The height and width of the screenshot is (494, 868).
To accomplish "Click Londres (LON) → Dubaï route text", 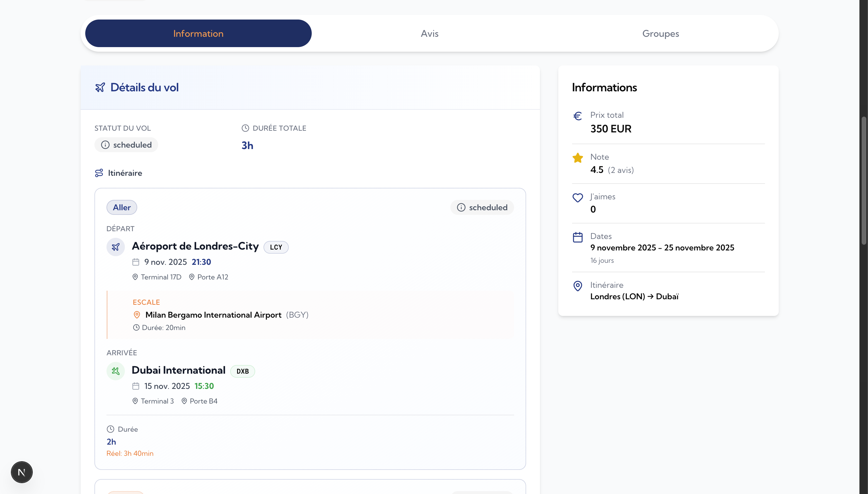I will [634, 296].
